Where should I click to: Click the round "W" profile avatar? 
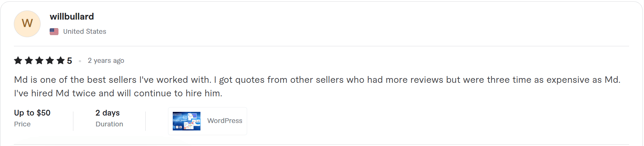(x=27, y=24)
